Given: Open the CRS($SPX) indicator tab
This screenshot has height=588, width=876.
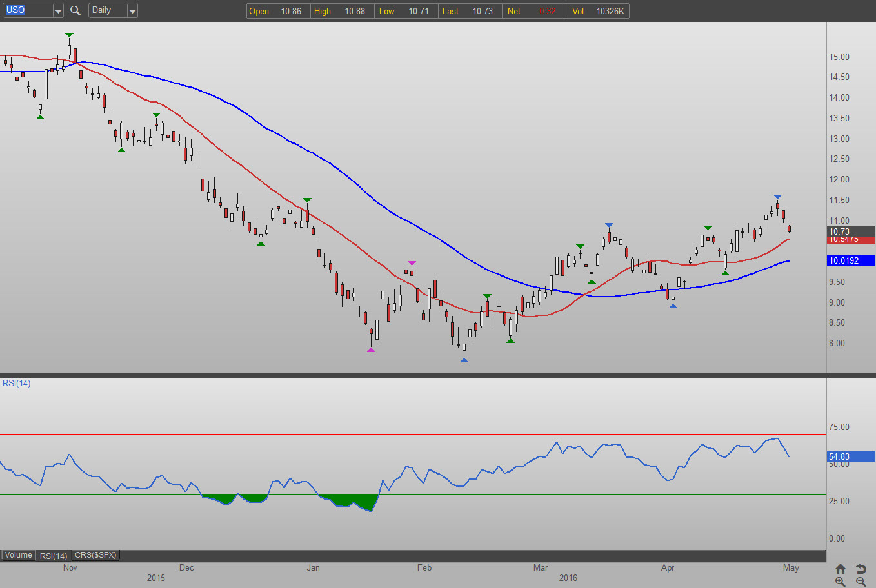Looking at the screenshot, I should (95, 555).
